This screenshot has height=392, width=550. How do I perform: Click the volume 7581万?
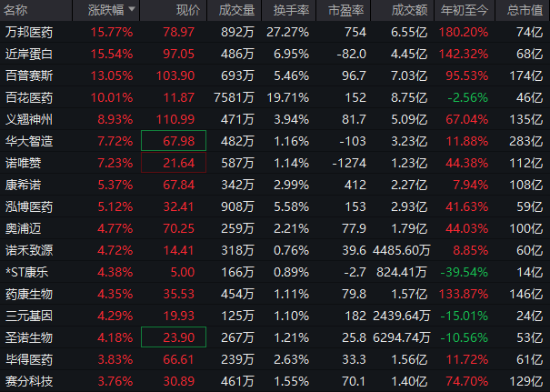234,97
